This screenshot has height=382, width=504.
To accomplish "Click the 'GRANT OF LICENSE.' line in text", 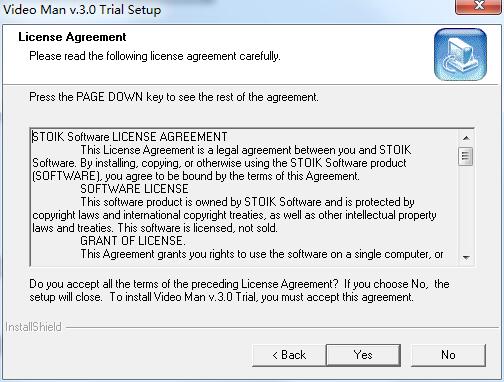I will click(x=133, y=241).
